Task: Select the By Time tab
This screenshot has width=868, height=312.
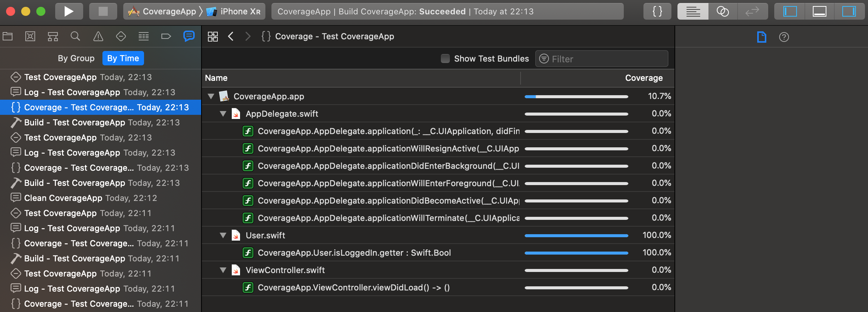Action: (123, 58)
